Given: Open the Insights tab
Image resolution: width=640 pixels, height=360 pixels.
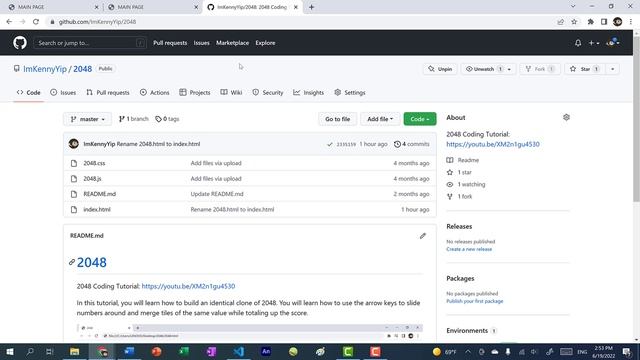Looking at the screenshot, I should 309,93.
